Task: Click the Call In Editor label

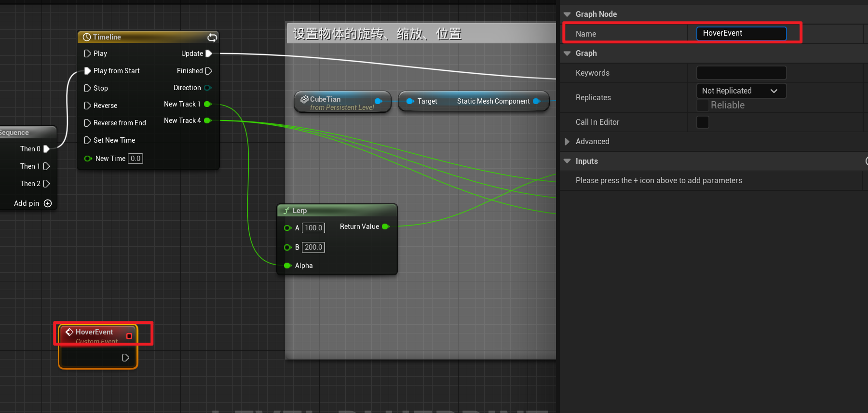Action: click(597, 122)
